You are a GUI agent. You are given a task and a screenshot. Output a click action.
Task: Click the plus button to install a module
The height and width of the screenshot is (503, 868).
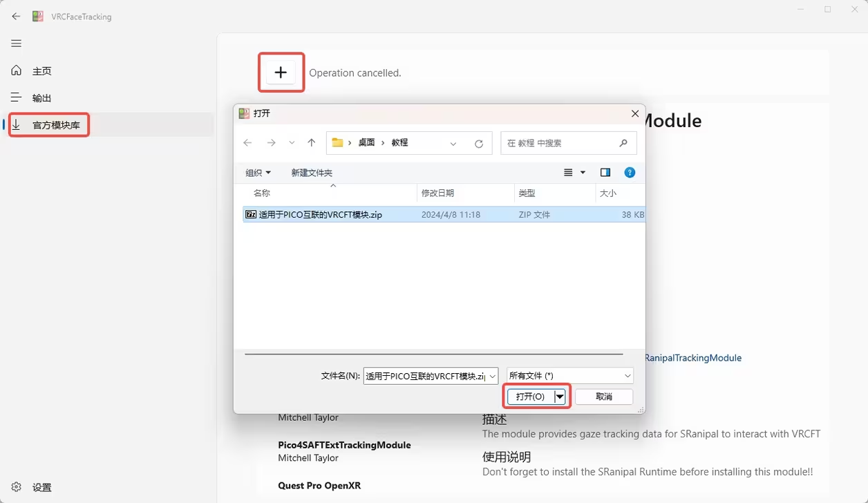click(281, 73)
